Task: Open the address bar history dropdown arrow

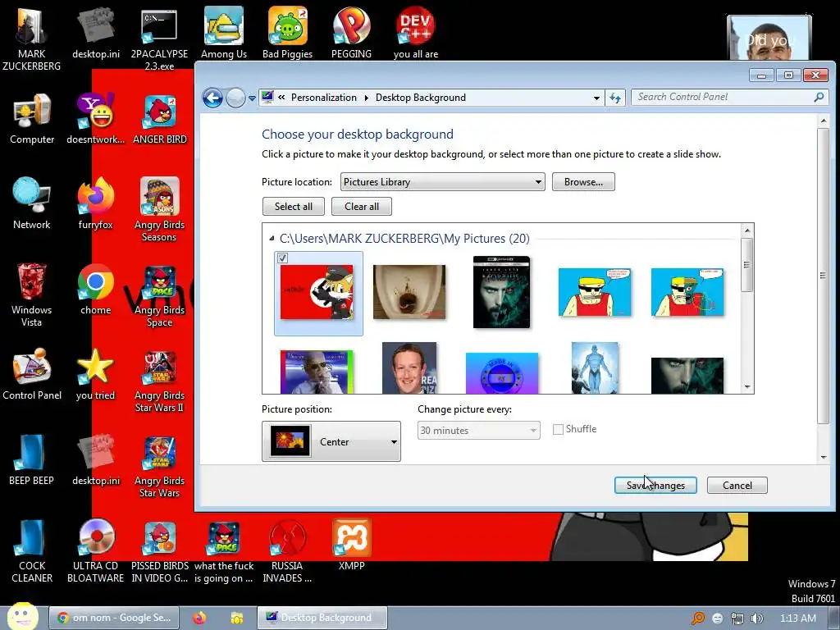Action: point(596,98)
